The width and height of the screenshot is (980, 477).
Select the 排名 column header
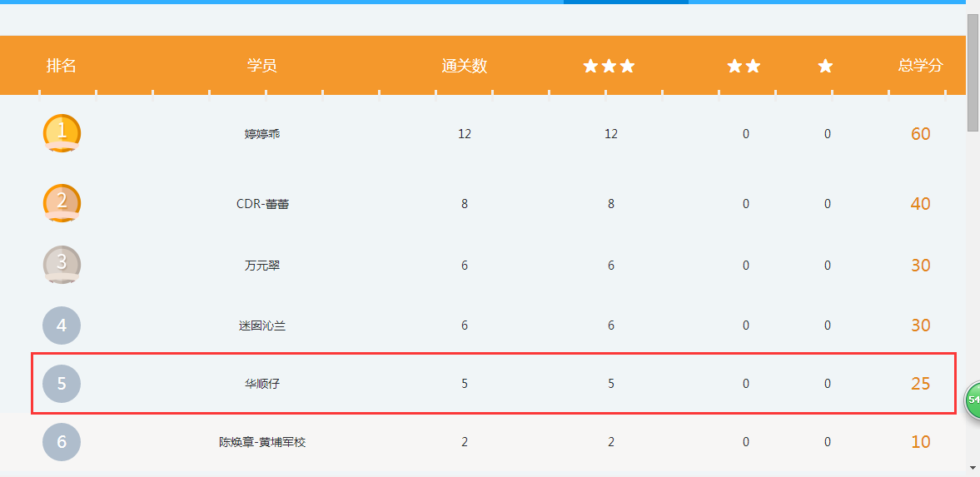[61, 66]
